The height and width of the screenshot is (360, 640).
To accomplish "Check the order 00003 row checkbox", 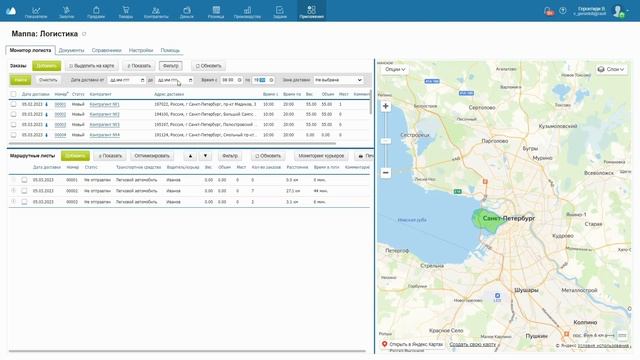I will coord(13,125).
